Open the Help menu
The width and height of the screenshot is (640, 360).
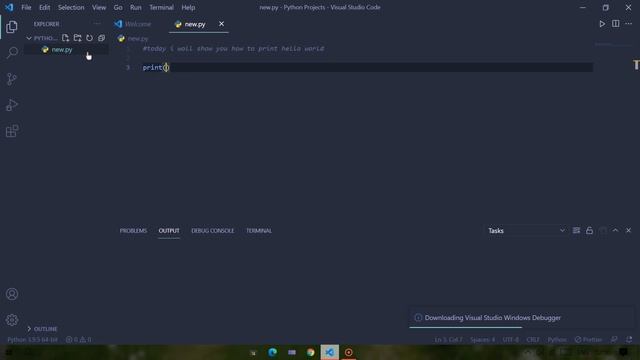[188, 7]
